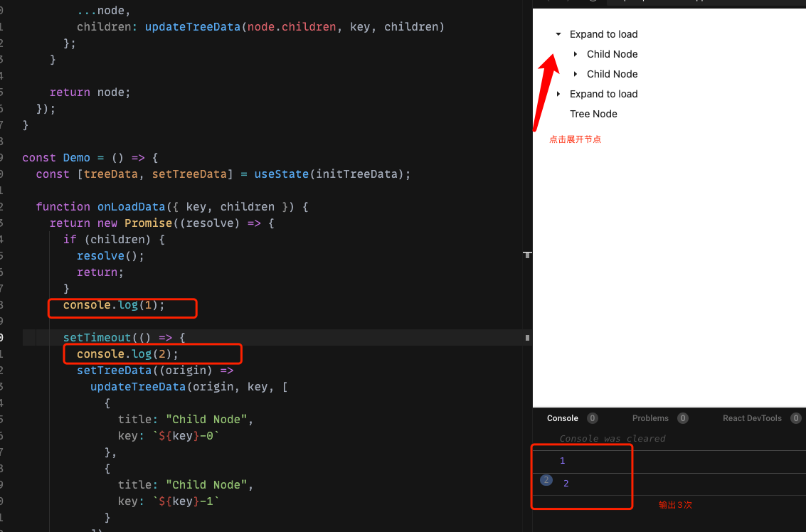Click the blue '2' repeat-count badge in console
The height and width of the screenshot is (532, 806).
pyautogui.click(x=546, y=481)
